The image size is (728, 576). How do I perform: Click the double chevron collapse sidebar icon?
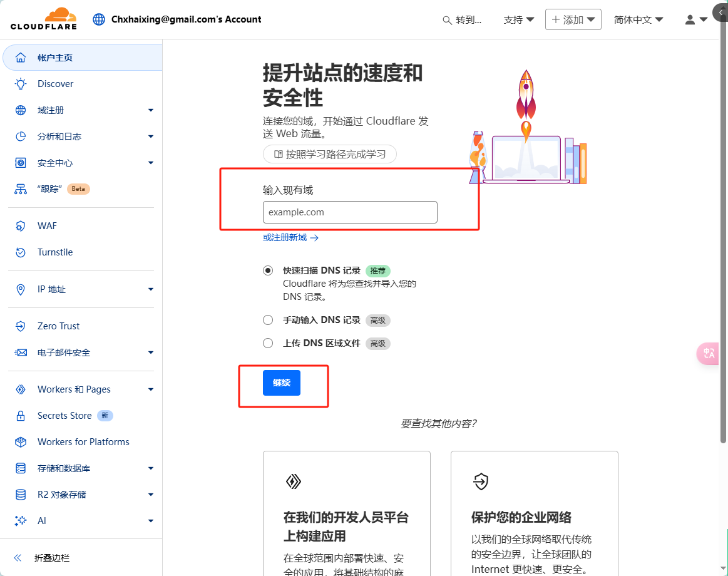click(18, 558)
